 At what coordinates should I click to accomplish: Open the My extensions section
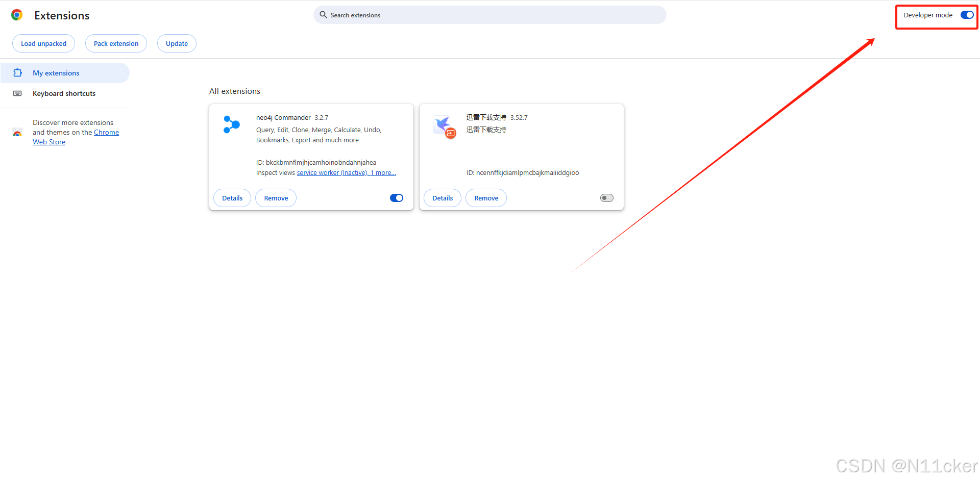pyautogui.click(x=65, y=73)
